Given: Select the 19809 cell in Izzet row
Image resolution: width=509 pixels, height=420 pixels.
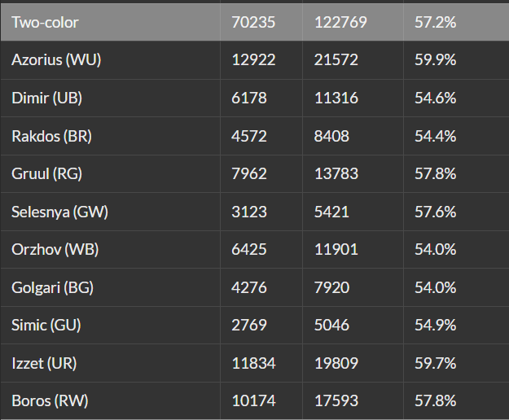Looking at the screenshot, I should [336, 363].
